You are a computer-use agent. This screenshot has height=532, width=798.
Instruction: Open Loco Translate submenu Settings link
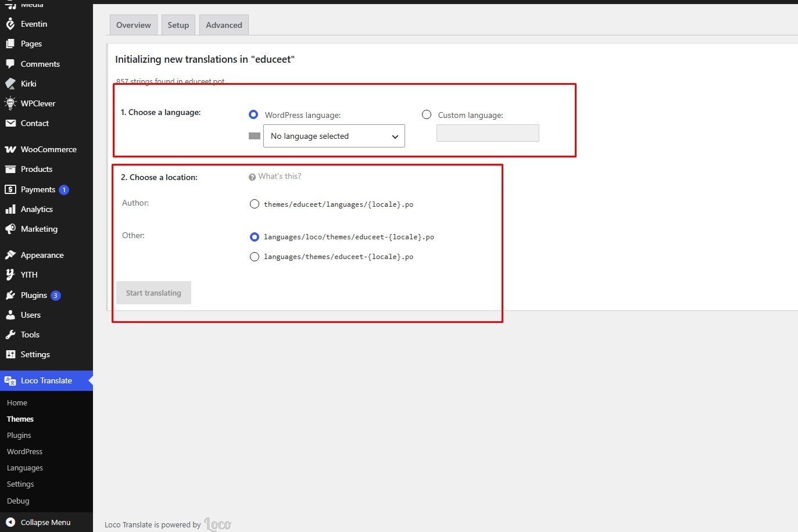coord(20,484)
